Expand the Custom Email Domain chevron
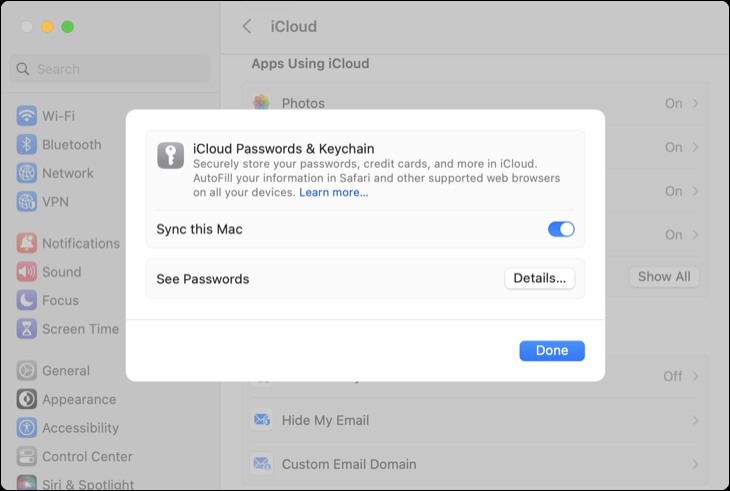Screen dimensions: 730x491 pyautogui.click(x=696, y=464)
